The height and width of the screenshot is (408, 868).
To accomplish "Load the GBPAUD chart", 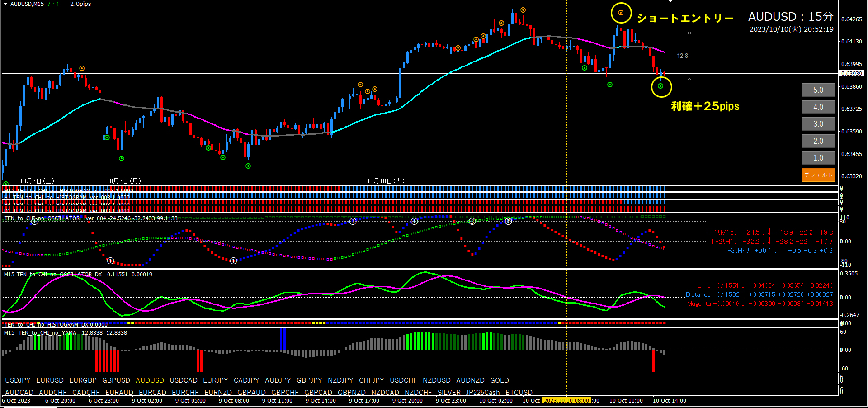I will click(251, 393).
